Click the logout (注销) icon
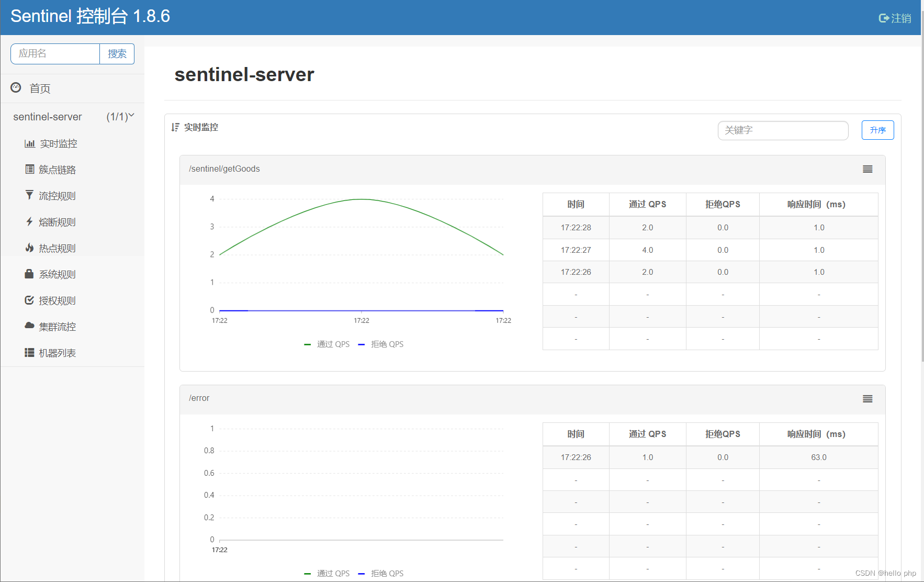This screenshot has height=582, width=924. (x=884, y=18)
